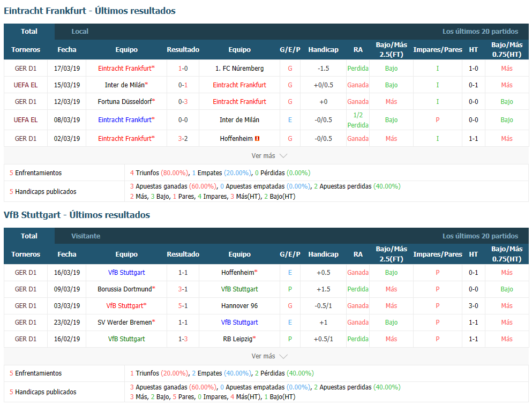Click the 'VfB Stuttgart - Últimos resultados' heading
The height and width of the screenshot is (405, 532).
(77, 215)
